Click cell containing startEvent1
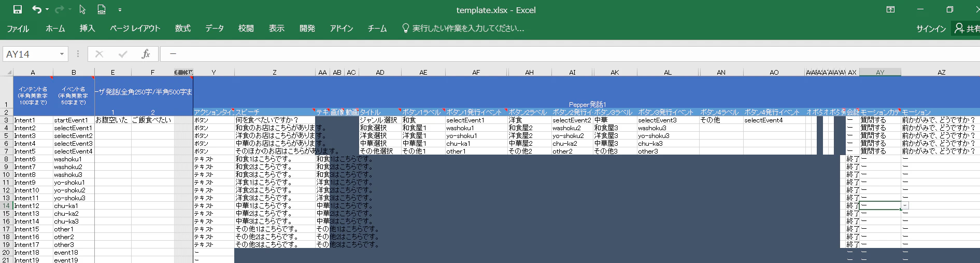 tap(74, 120)
